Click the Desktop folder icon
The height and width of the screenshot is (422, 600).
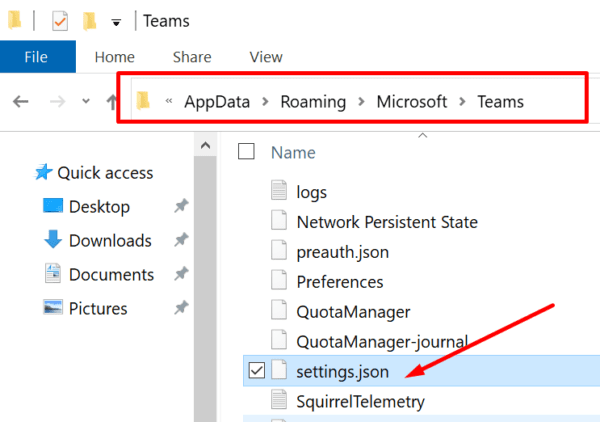click(x=53, y=205)
